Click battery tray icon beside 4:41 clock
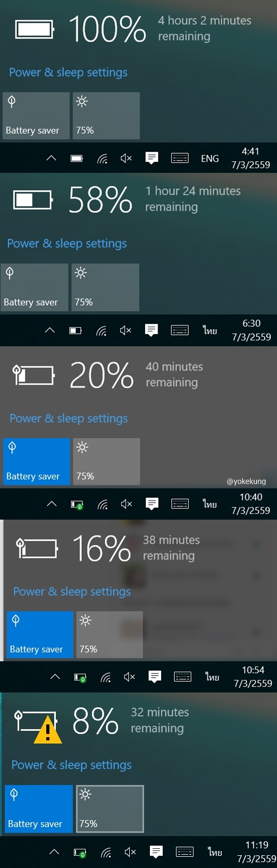 tap(77, 158)
